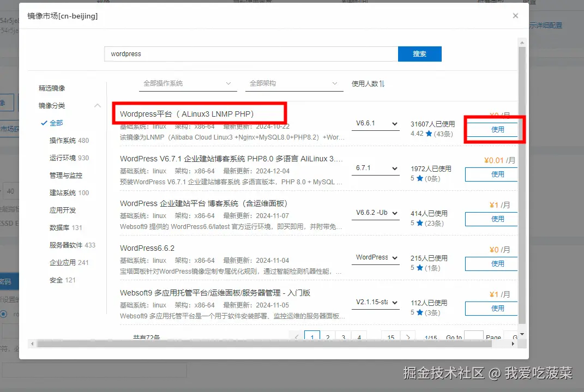The image size is (584, 392).
Task: Open Wordpress platform ALinux3 LNMP PHP title
Action: pos(187,114)
